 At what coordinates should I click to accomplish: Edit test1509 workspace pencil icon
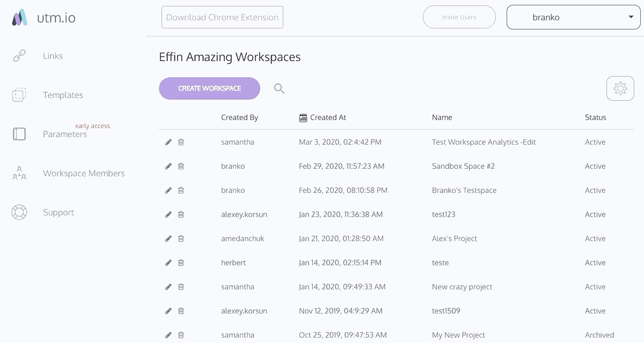169,311
